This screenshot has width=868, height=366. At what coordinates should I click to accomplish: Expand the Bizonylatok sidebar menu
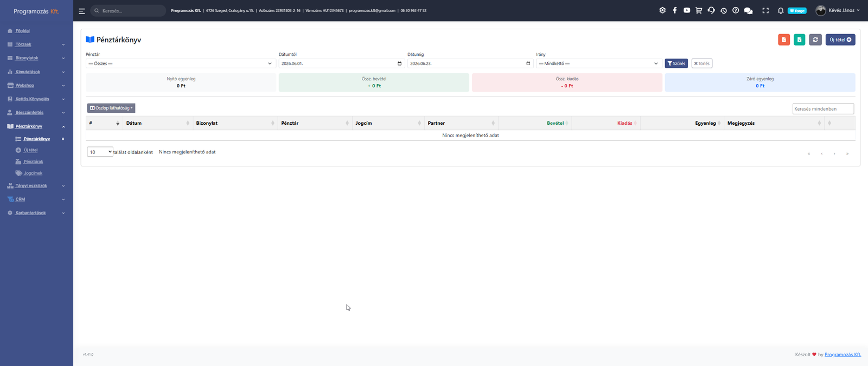click(x=36, y=58)
